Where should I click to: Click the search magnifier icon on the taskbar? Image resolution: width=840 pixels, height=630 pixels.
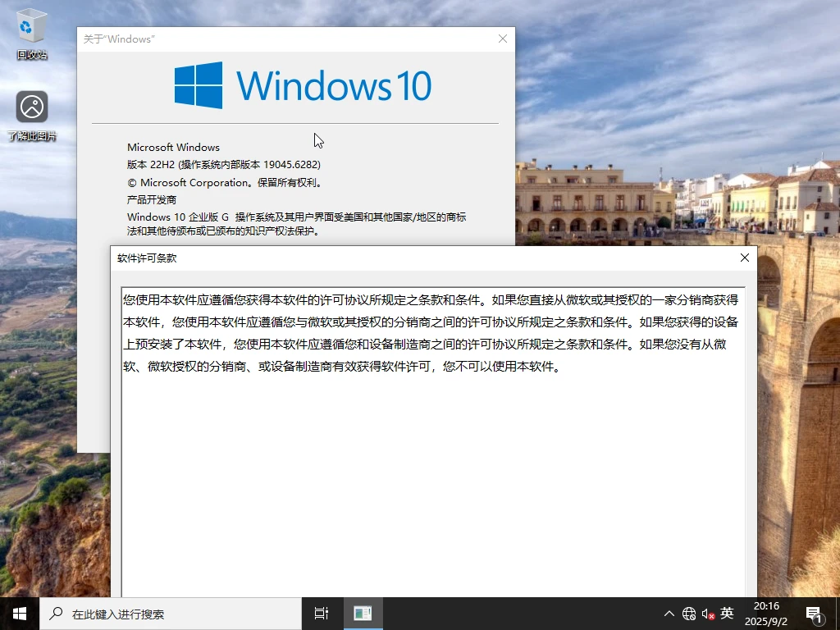[x=55, y=613]
